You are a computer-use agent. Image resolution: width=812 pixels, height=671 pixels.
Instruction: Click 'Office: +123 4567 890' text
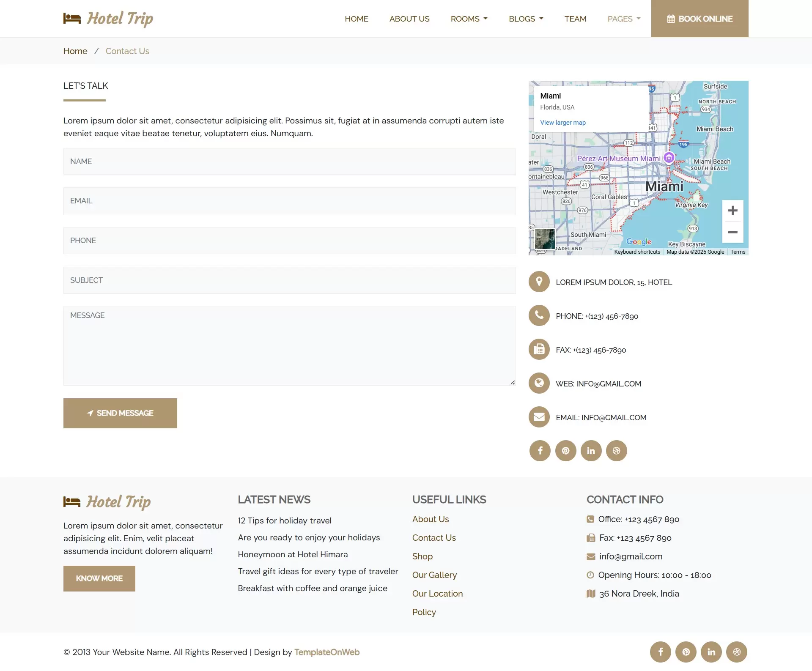click(639, 519)
